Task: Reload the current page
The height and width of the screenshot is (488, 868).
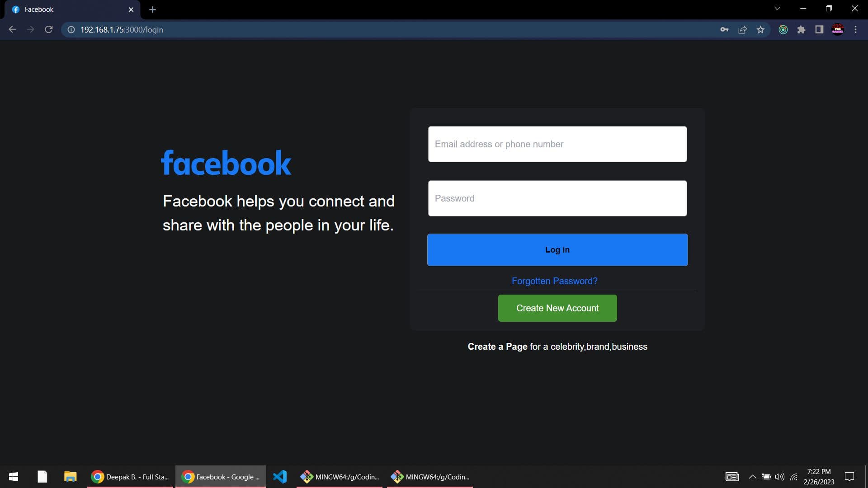Action: tap(48, 29)
